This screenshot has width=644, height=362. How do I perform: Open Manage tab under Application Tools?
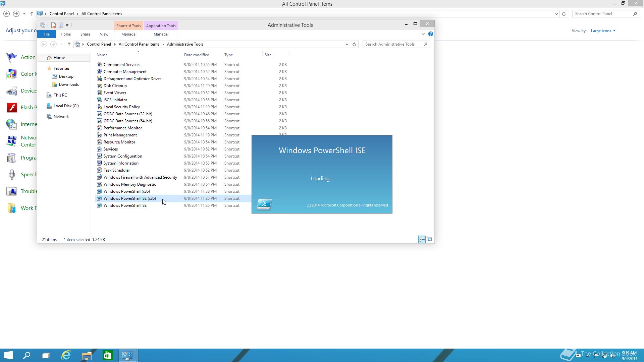[x=161, y=34]
